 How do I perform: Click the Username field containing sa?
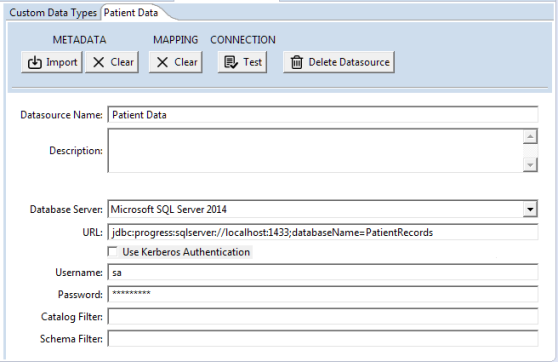pos(323,273)
